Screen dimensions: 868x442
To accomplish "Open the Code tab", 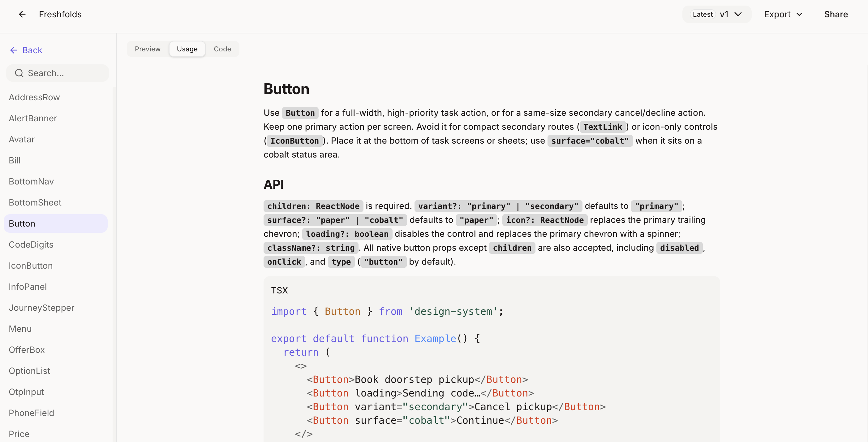I will pyautogui.click(x=222, y=49).
